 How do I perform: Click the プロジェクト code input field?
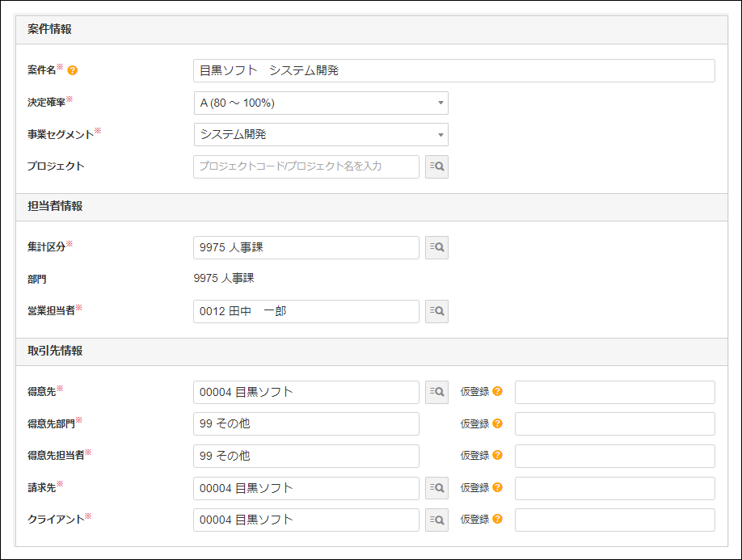306,166
